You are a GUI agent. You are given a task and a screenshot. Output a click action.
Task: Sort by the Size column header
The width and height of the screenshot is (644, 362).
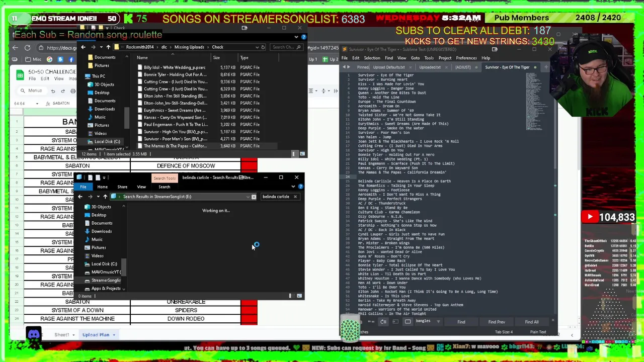[x=216, y=58]
